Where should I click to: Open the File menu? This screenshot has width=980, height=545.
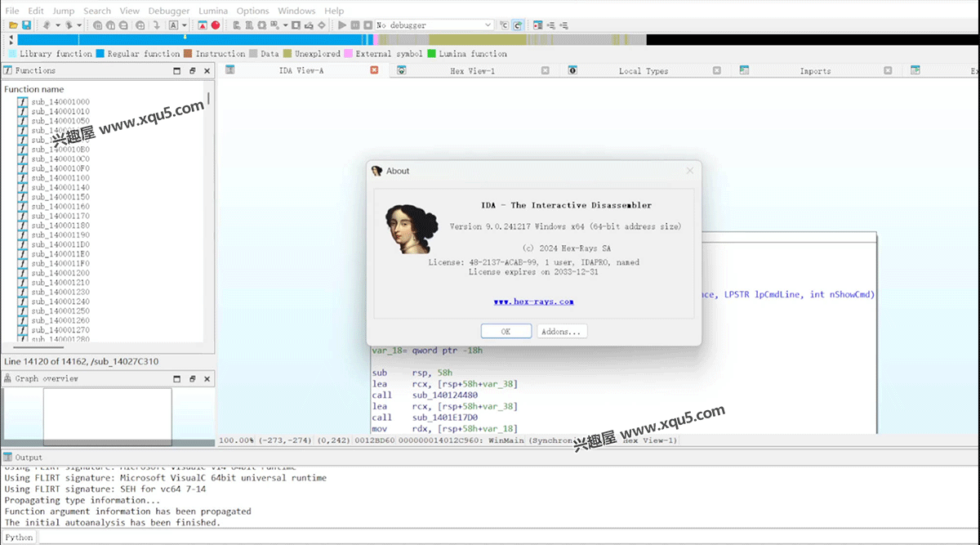tap(12, 11)
